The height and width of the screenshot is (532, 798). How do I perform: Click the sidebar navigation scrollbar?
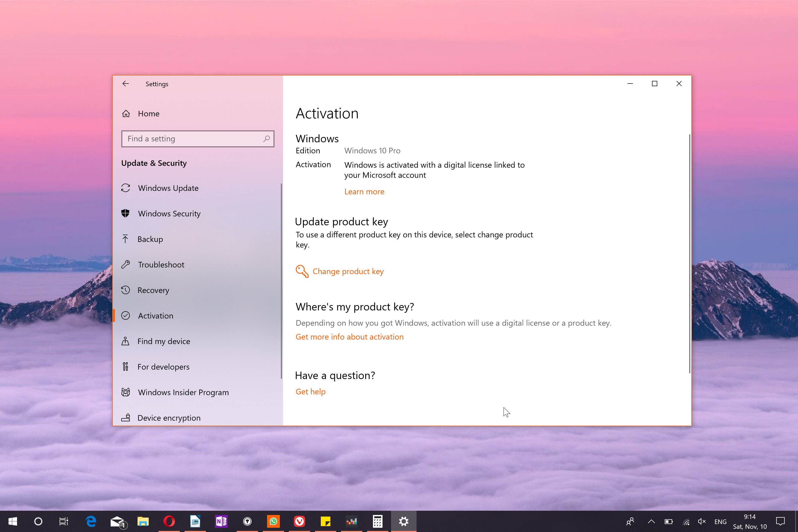tap(281, 281)
